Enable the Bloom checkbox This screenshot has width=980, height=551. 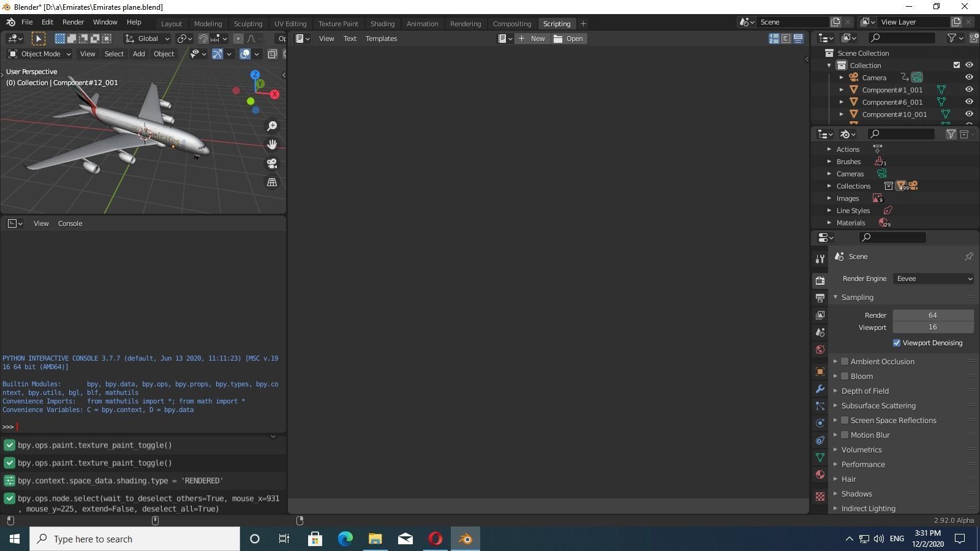click(845, 376)
